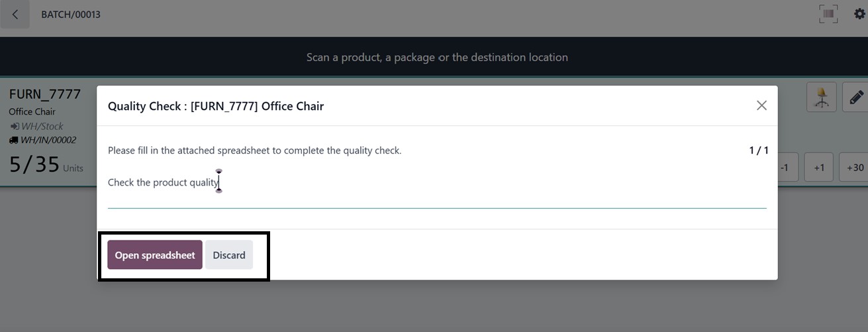Click the BATCH/00013 title
Image resolution: width=868 pixels, height=332 pixels.
pos(71,15)
